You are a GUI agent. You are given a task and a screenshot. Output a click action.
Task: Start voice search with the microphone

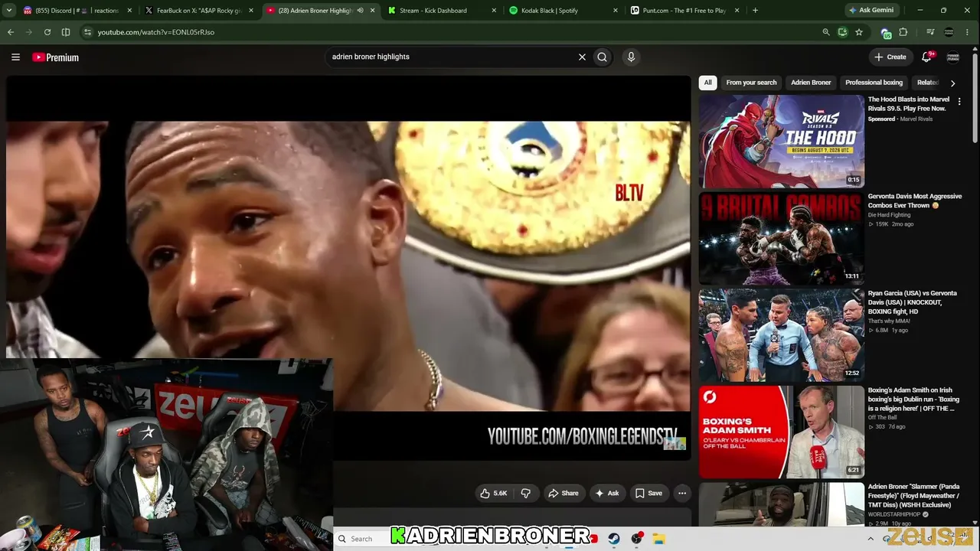(x=631, y=57)
